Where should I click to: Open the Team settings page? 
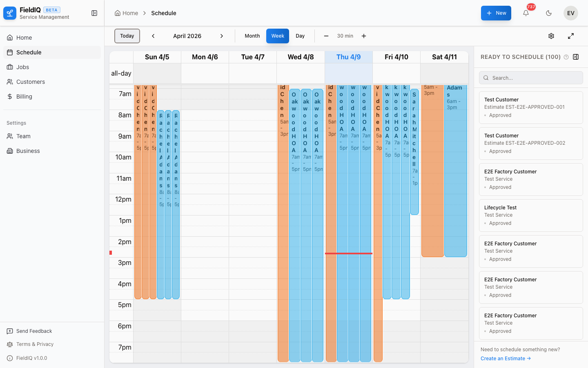pos(24,136)
